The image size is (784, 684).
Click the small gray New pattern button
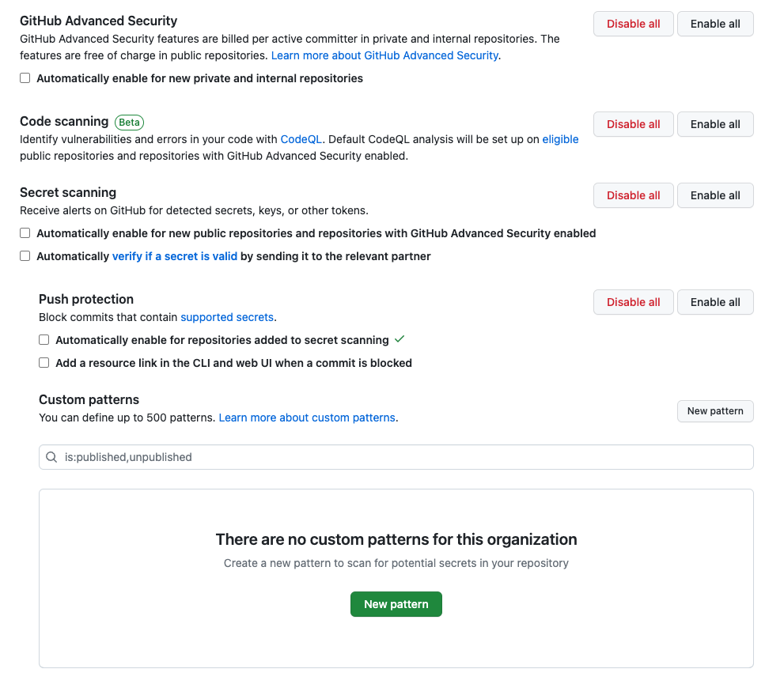click(715, 411)
